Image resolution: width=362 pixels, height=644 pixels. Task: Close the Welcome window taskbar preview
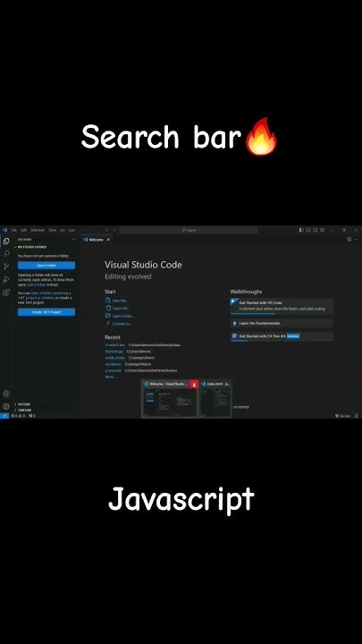pos(194,385)
